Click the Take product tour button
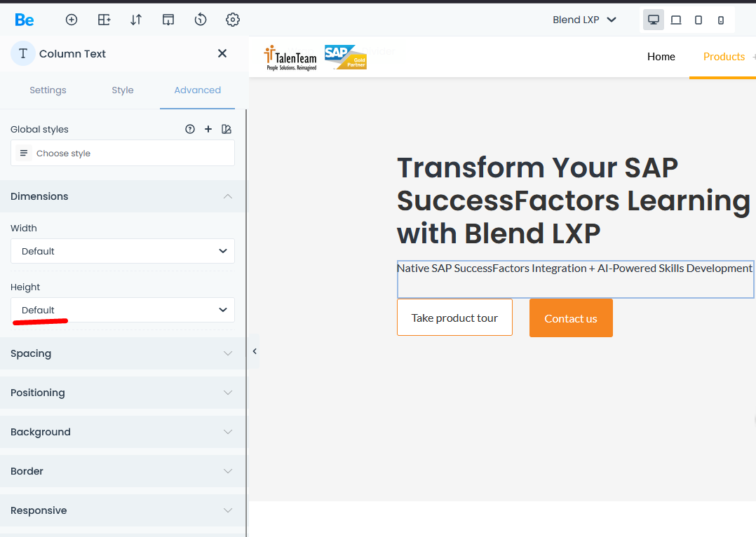Image resolution: width=756 pixels, height=537 pixels. point(454,318)
